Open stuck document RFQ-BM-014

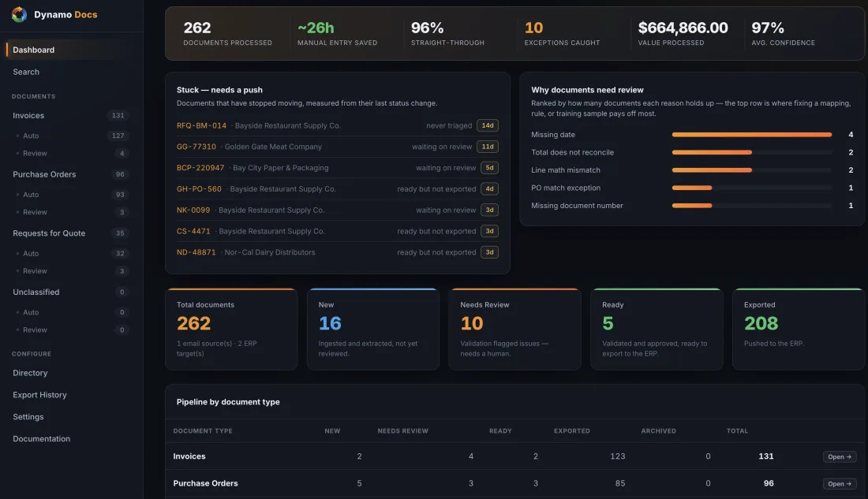point(201,125)
